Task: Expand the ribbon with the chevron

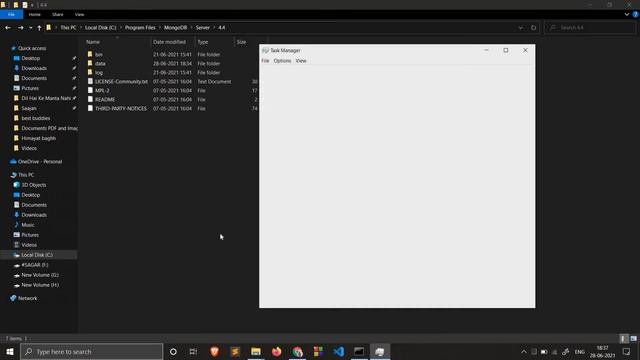Action: coord(627,14)
